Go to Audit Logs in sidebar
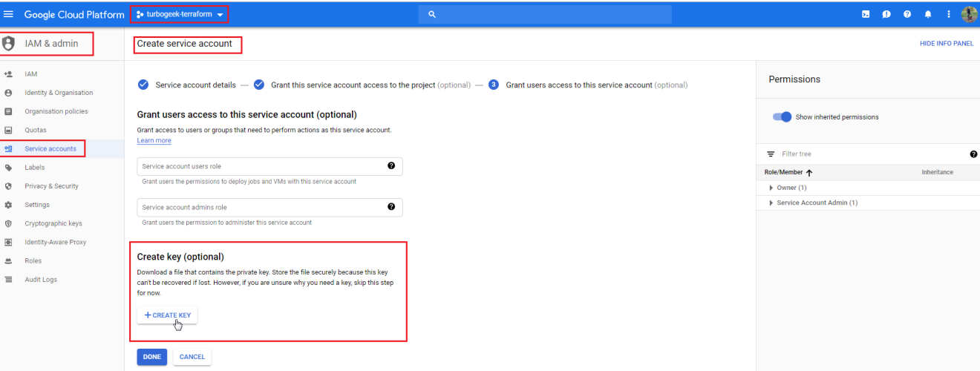Viewport: 980px width, 371px height. [40, 280]
